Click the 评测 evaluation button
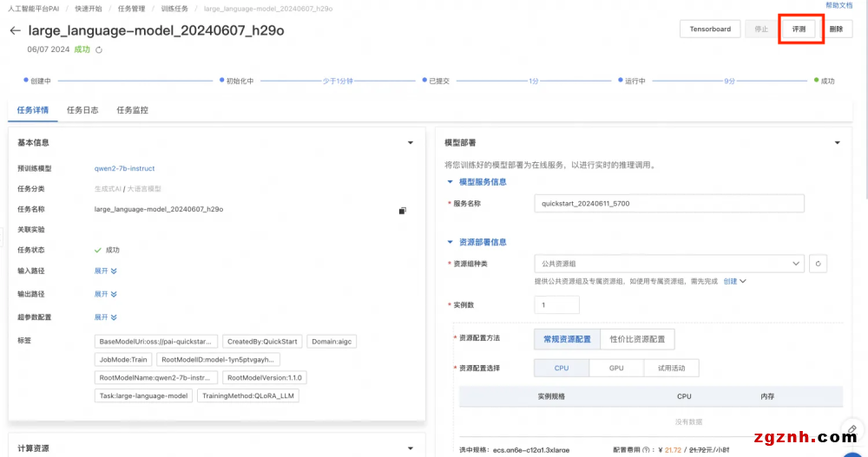The image size is (868, 457). (x=799, y=29)
